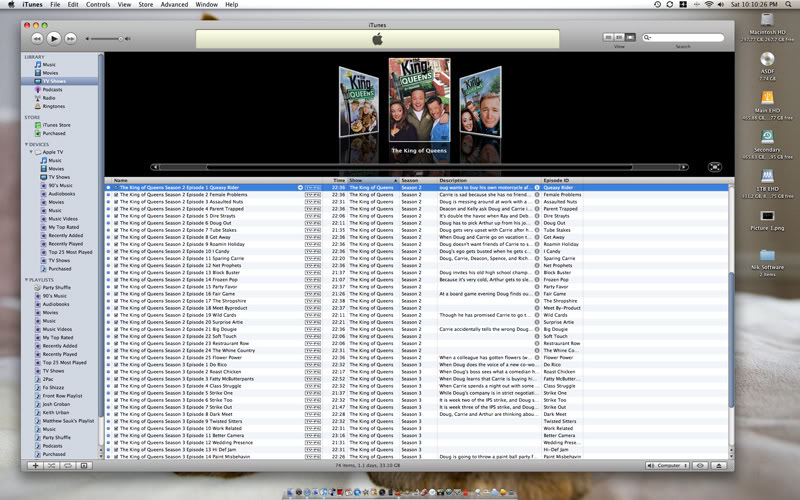Uncheck the Episode 9 Roamin Holiday checkbox

click(116, 244)
